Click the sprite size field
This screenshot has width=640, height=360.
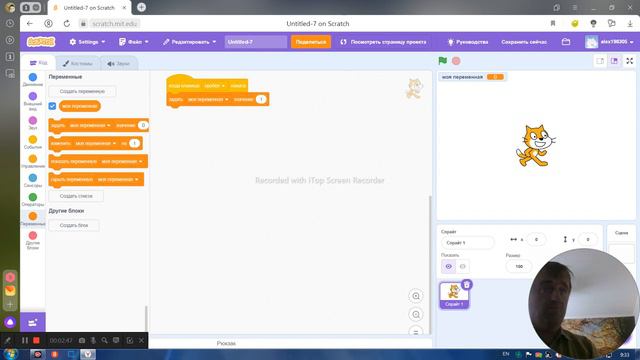tap(519, 266)
